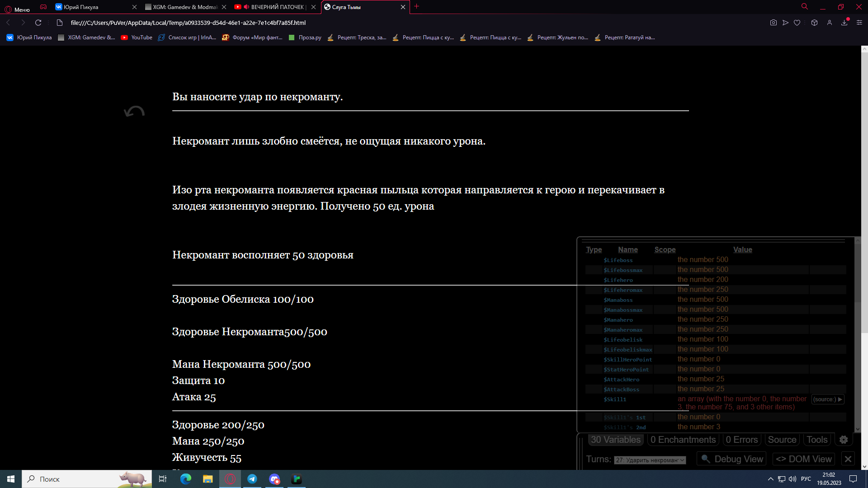Open Harlowe debug settings gear
Image resolution: width=868 pixels, height=488 pixels.
(x=844, y=440)
